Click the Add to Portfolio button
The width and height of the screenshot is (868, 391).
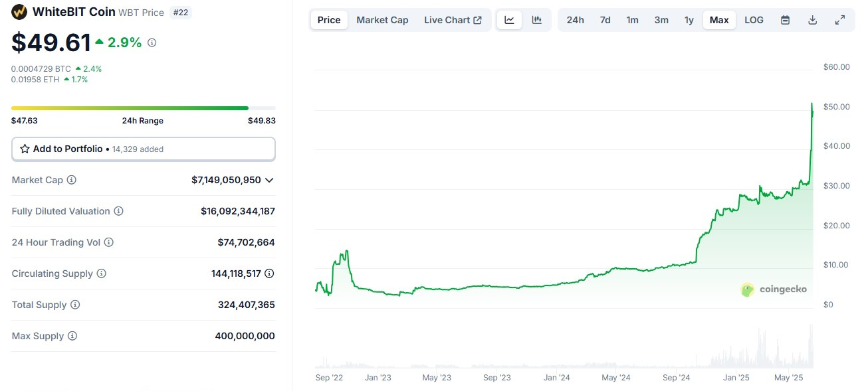pos(144,149)
